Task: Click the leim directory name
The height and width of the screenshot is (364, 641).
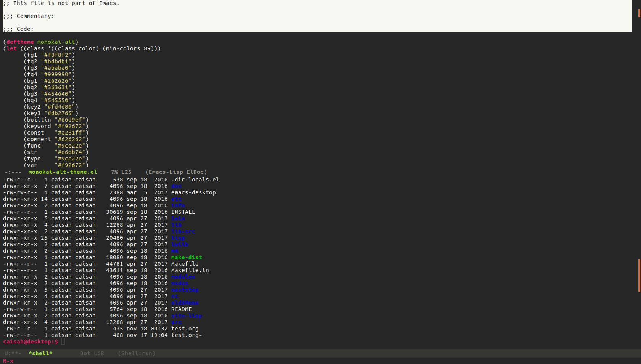Action: coord(178,218)
